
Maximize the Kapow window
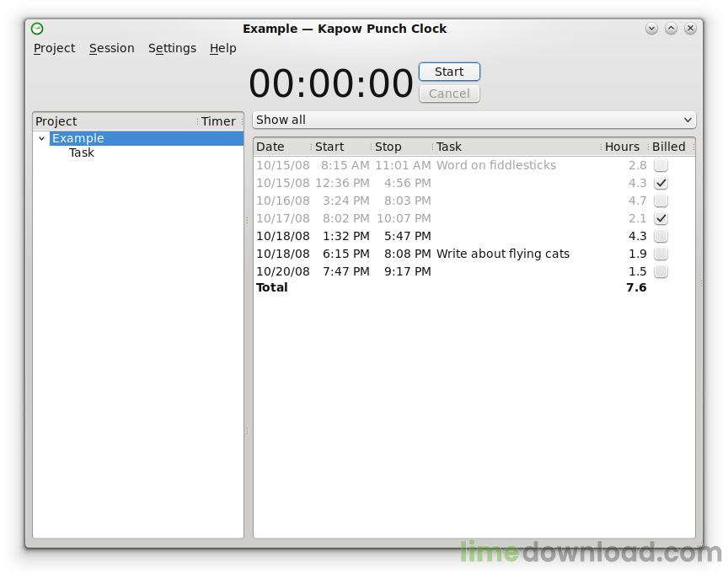(x=671, y=29)
